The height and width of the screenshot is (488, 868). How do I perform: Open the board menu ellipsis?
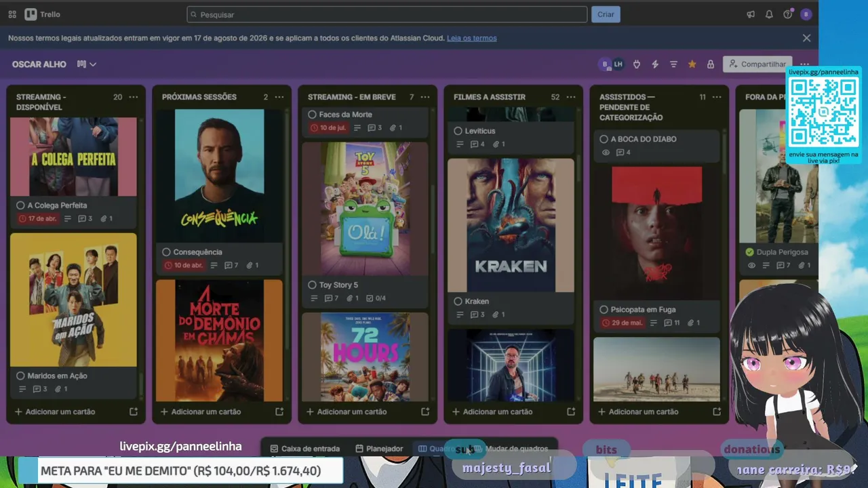point(805,64)
